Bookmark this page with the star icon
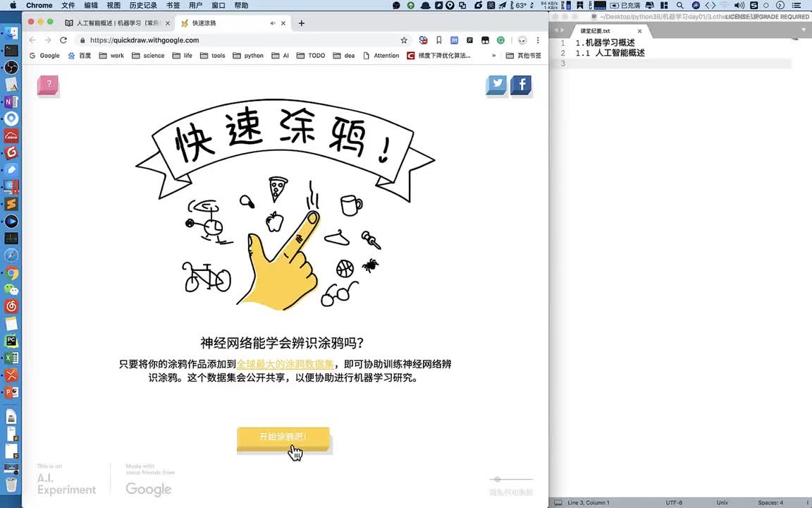This screenshot has width=812, height=508. (404, 40)
